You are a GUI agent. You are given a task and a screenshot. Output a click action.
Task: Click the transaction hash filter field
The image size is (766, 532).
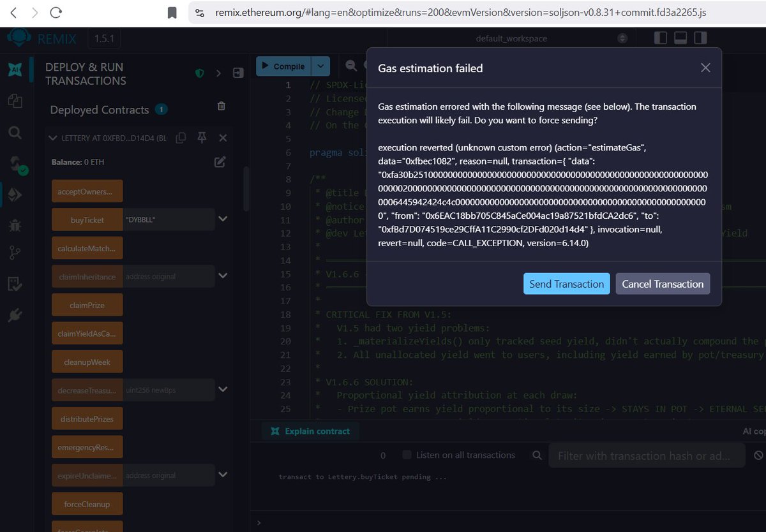647,455
